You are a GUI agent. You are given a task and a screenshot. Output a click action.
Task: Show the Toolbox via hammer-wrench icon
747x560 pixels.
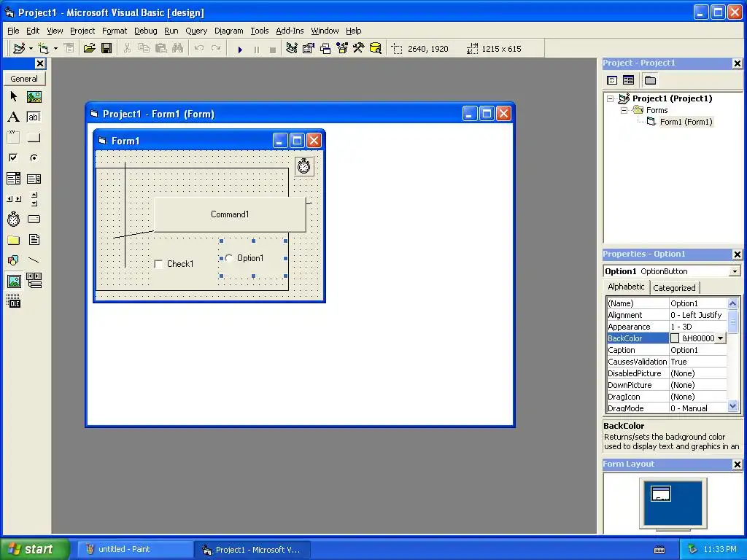point(358,48)
